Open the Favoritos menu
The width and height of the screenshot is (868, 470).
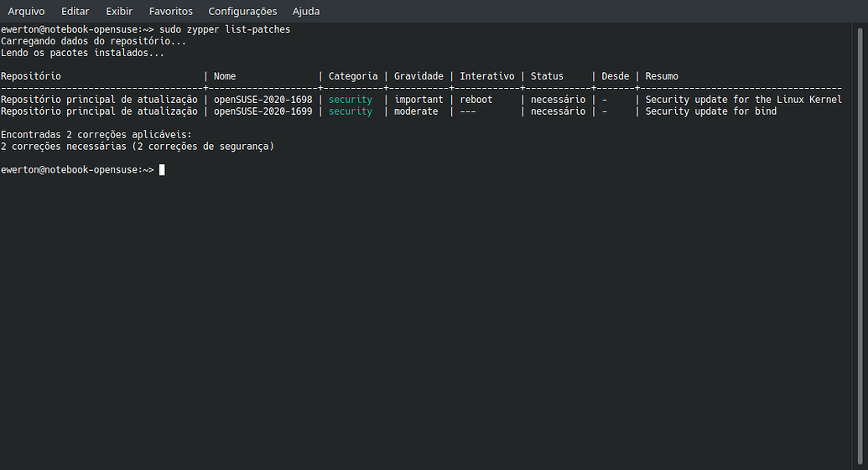coord(170,11)
